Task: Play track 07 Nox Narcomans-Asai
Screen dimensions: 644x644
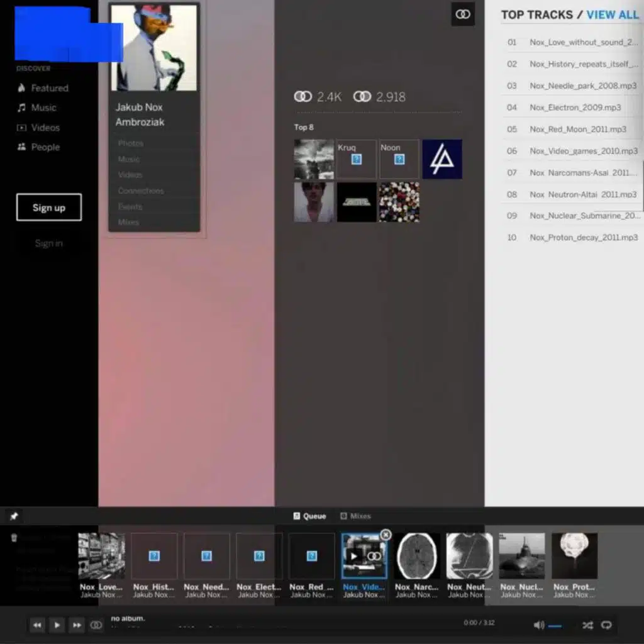Action: click(x=572, y=173)
